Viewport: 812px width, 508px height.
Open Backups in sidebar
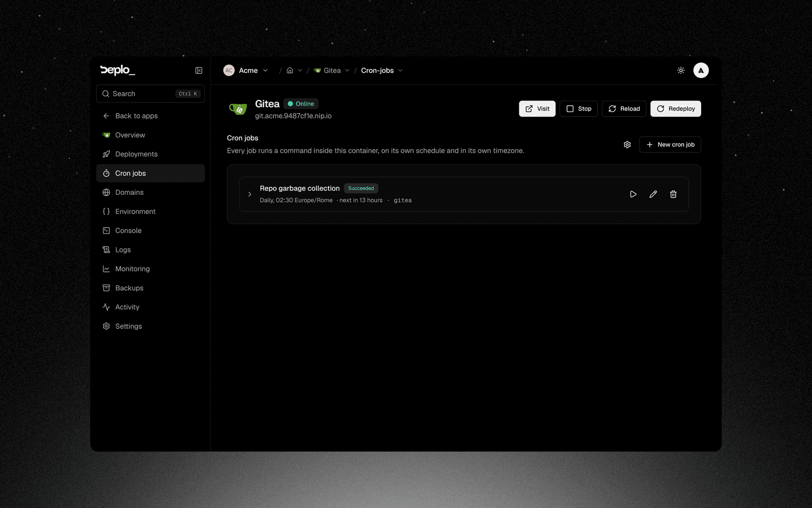150,288
